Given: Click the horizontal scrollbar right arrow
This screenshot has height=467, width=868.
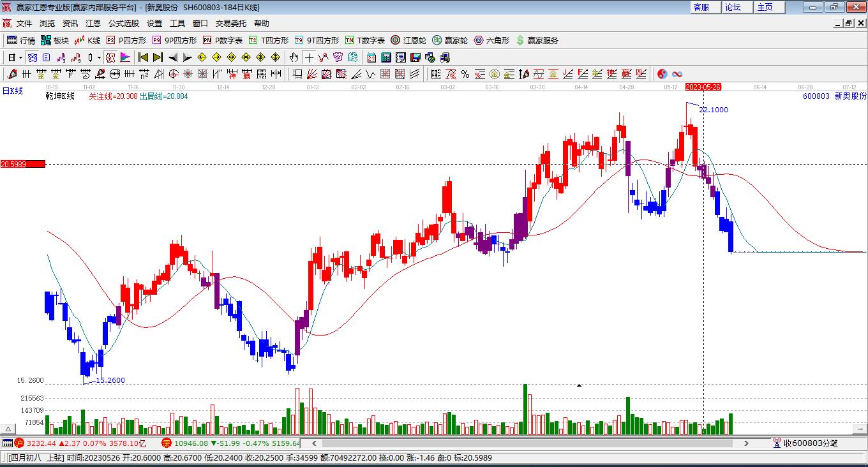Looking at the screenshot, I should click(x=747, y=443).
